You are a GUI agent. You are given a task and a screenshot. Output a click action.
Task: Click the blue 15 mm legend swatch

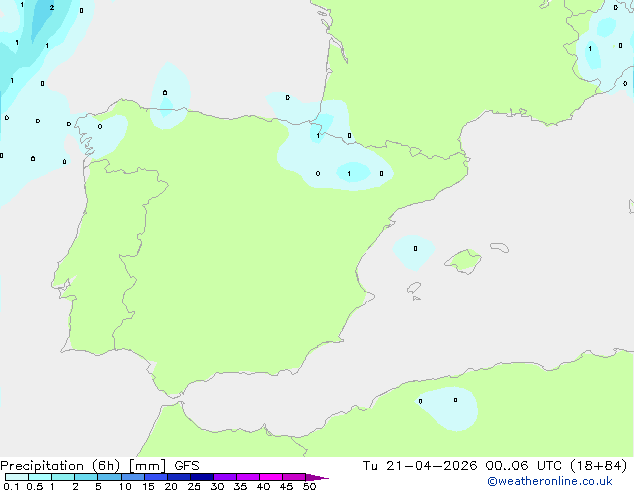coord(156,477)
